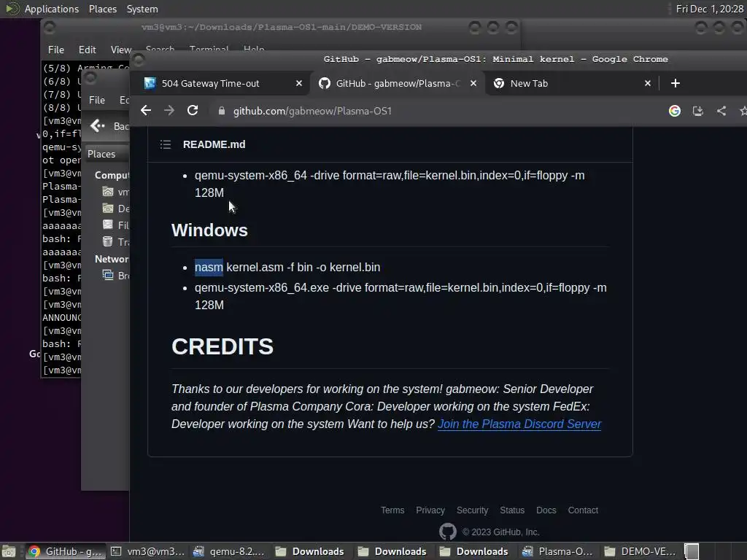Open the Docs footer link
This screenshot has height=560, width=747.
pos(546,510)
